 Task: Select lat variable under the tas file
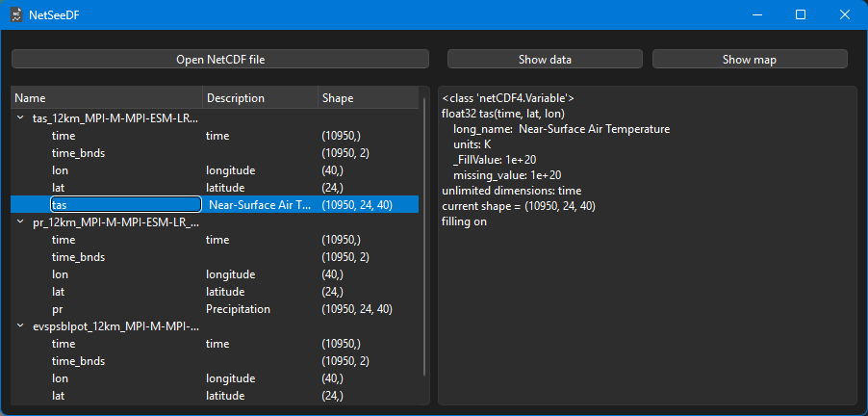[x=59, y=188]
